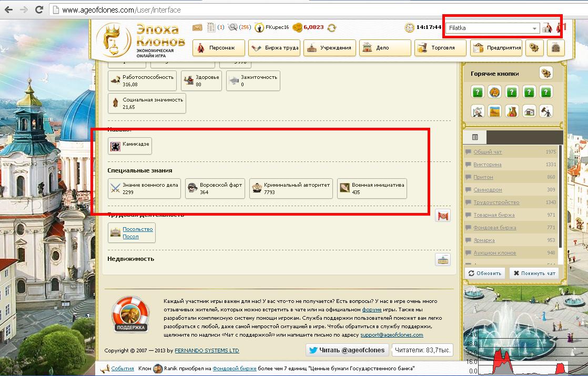Join the Свинодром chat room

[x=488, y=190]
